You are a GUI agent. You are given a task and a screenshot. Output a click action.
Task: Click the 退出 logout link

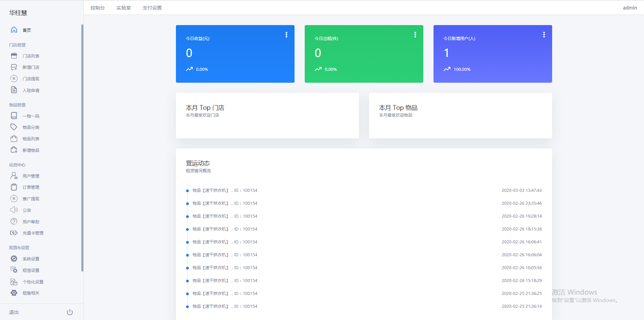(x=14, y=313)
